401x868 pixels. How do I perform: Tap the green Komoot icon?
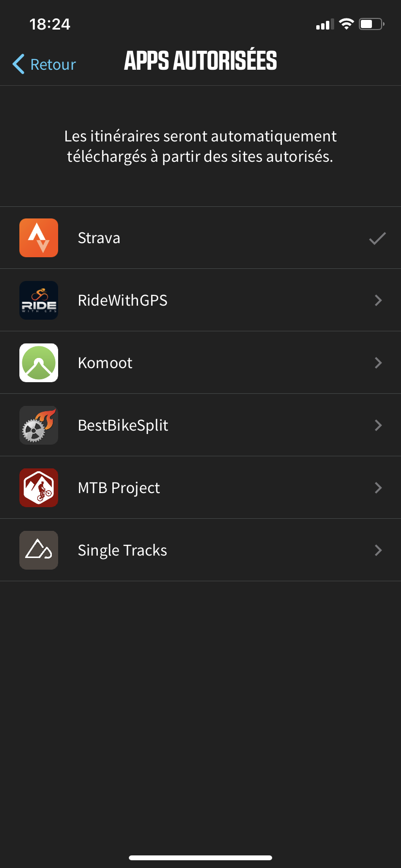click(39, 363)
